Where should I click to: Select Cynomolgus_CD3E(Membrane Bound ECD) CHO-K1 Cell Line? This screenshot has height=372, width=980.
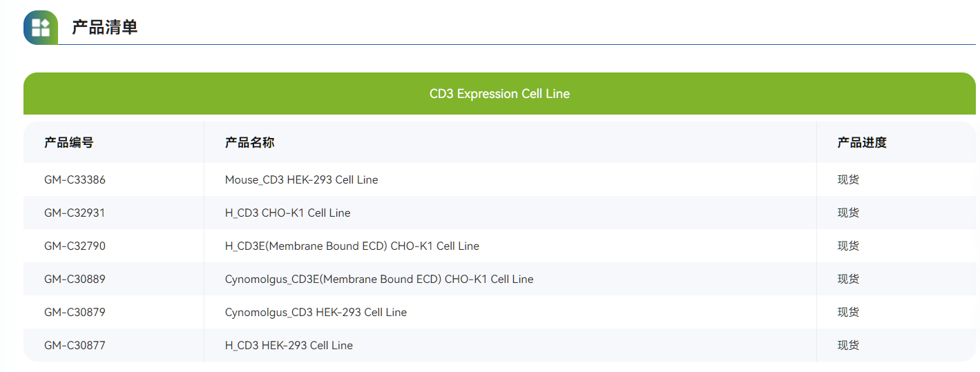click(x=378, y=280)
